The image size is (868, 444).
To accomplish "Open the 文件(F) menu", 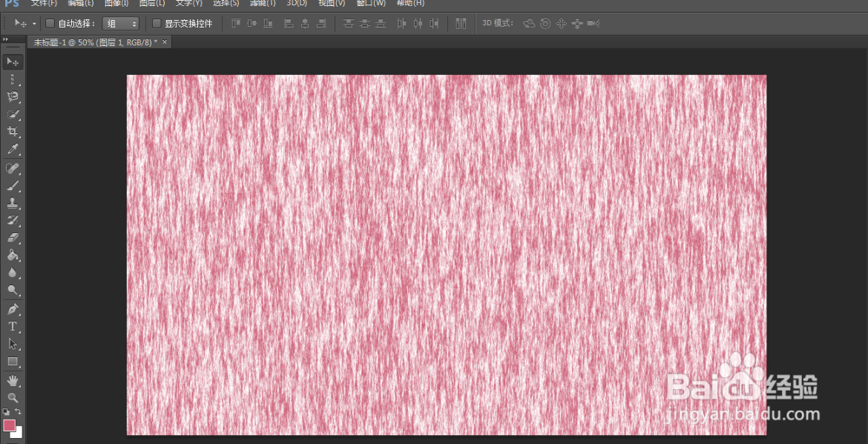I will coord(43,3).
